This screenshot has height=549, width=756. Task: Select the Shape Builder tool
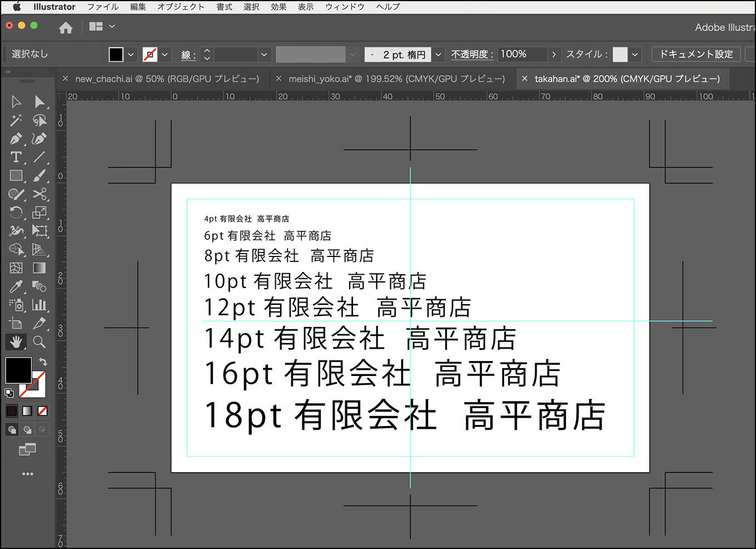click(x=16, y=250)
